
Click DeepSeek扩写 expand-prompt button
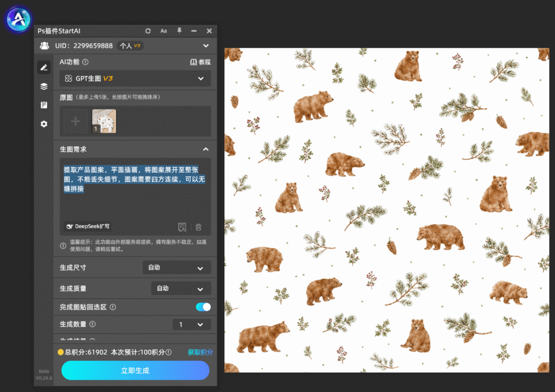point(88,226)
